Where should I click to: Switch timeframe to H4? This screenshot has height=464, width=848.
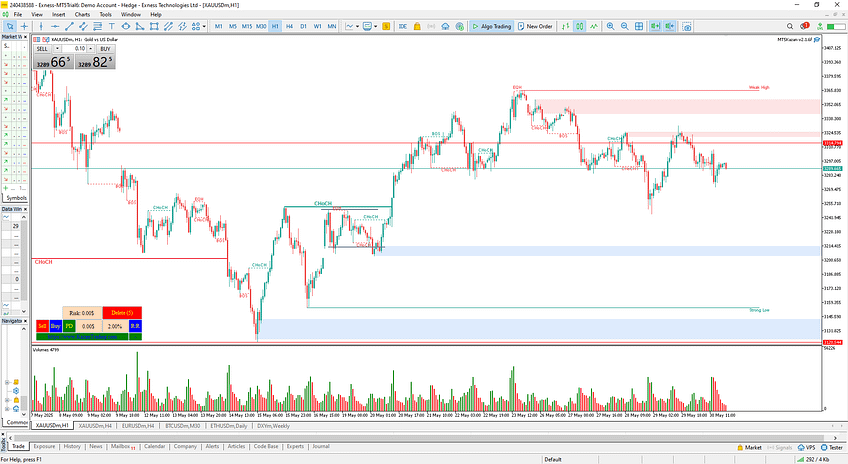click(x=289, y=26)
